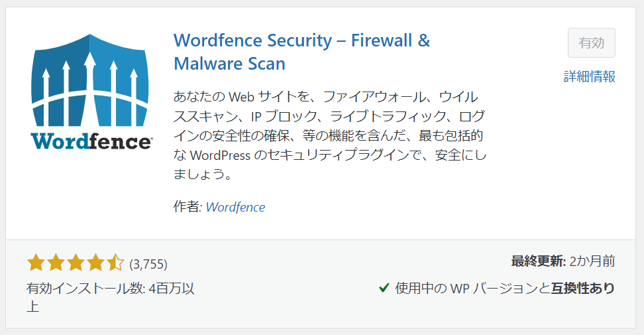Open the Wordfence Security – Firewall & Malware Scan title link
This screenshot has width=644, height=335.
301,52
